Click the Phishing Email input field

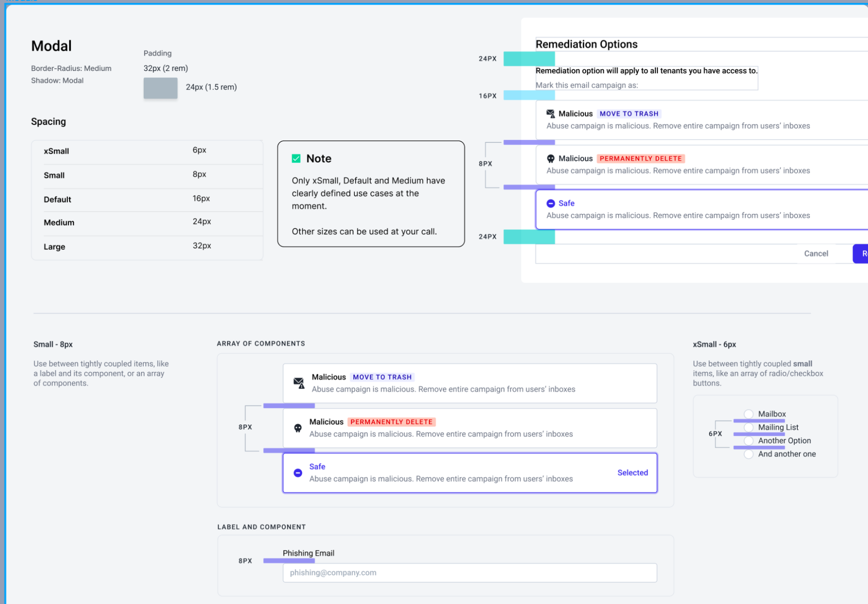pos(470,573)
